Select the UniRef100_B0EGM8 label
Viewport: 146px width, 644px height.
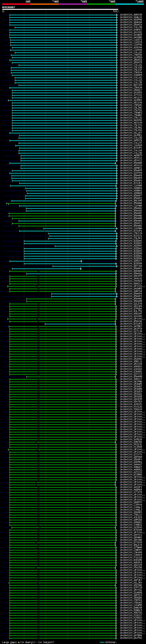pyautogui.click(x=131, y=560)
